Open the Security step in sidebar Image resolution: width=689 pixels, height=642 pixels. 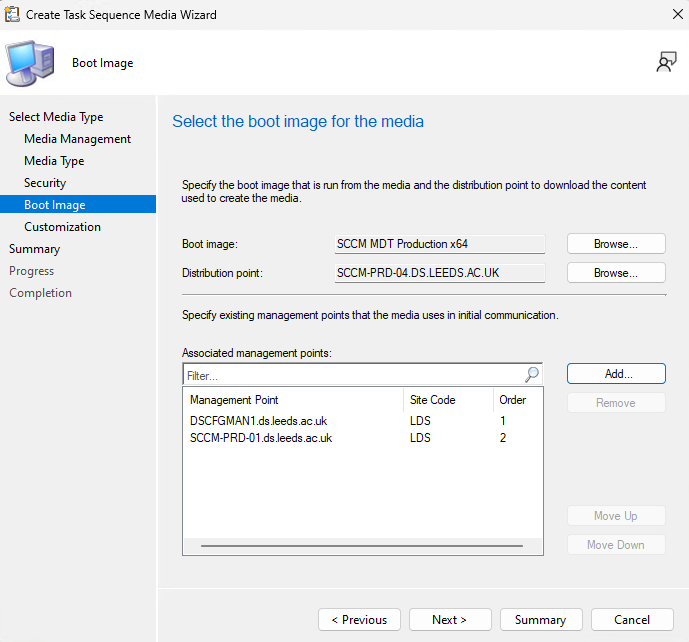coord(45,183)
